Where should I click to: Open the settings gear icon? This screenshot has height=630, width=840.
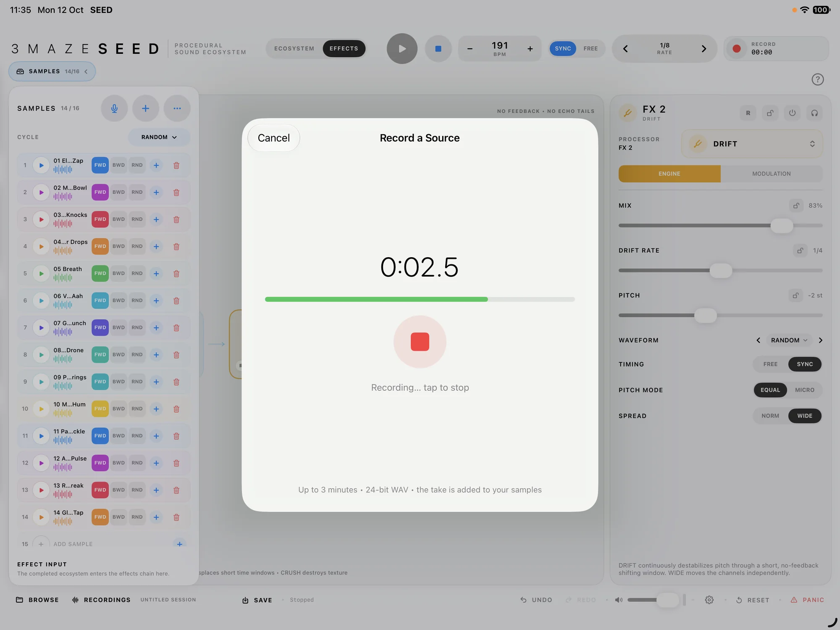709,600
